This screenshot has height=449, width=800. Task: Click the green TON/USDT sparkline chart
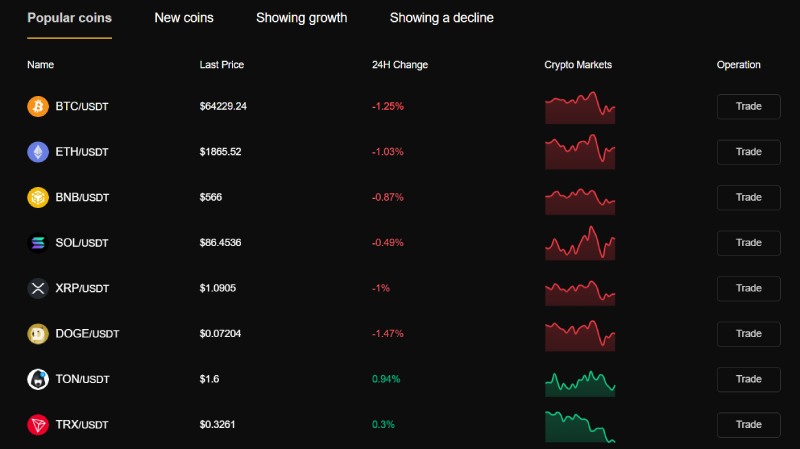pyautogui.click(x=580, y=384)
